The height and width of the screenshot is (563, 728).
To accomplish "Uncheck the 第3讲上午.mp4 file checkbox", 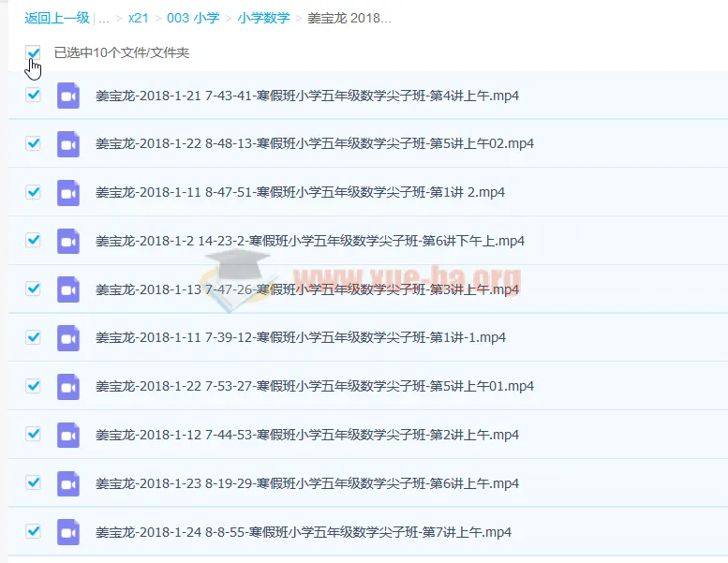I will coord(33,289).
